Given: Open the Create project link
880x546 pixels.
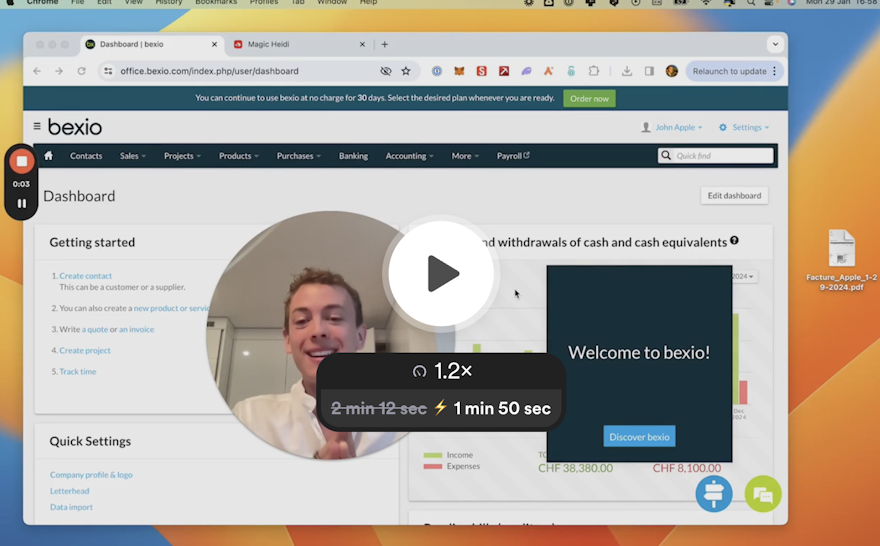Looking at the screenshot, I should coord(85,350).
